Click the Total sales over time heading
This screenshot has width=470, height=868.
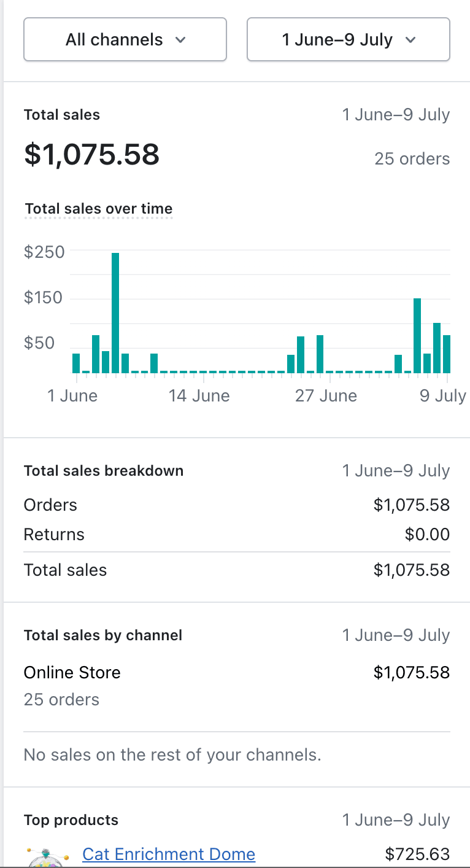[98, 209]
